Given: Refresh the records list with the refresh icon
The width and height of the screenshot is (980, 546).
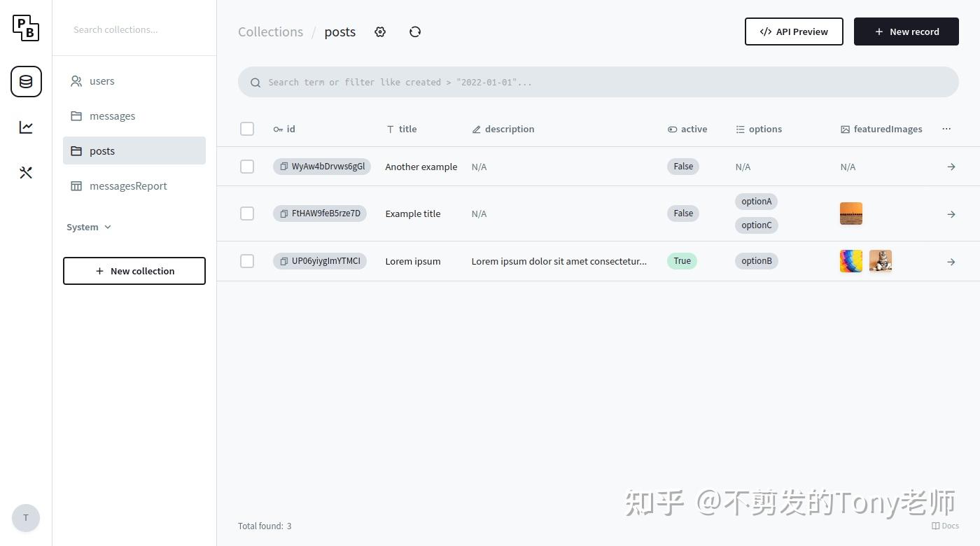Looking at the screenshot, I should [415, 31].
